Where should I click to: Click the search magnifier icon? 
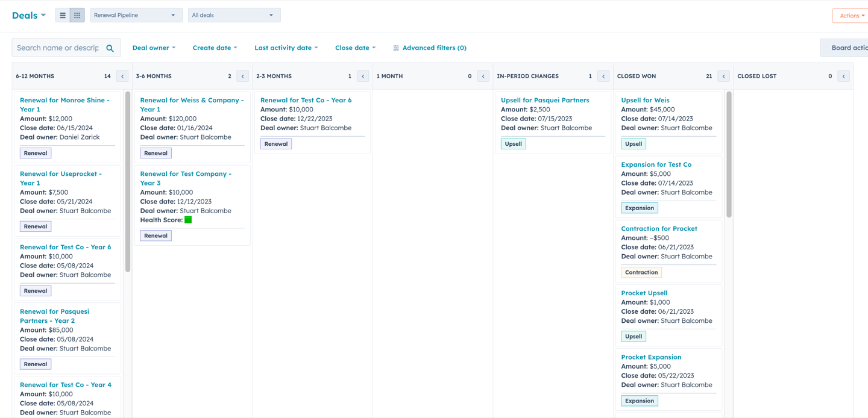coord(110,48)
